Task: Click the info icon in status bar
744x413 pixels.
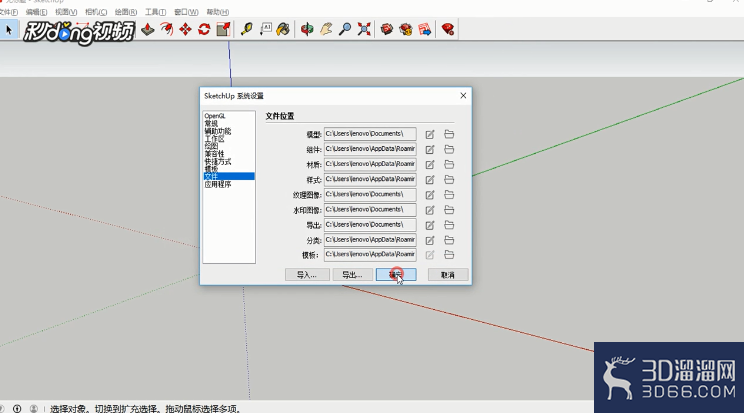Action: point(17,408)
